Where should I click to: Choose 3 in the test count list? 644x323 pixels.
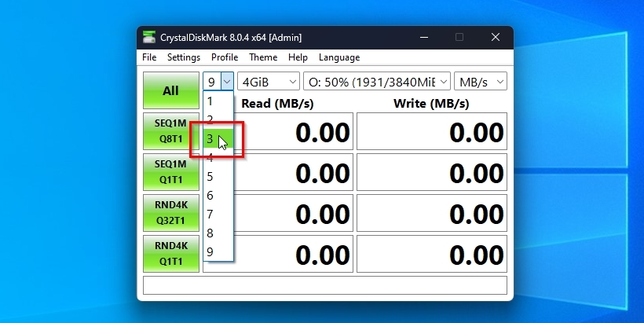(218, 139)
